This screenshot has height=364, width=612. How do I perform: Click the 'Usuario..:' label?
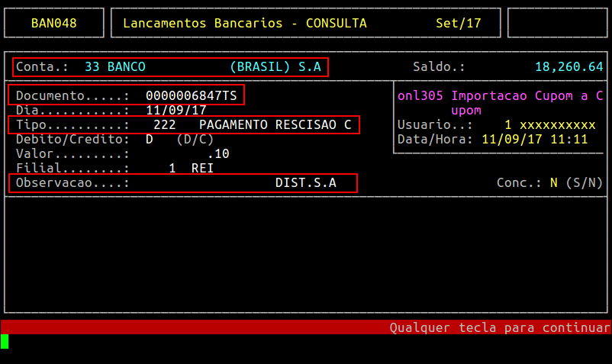pyautogui.click(x=435, y=125)
